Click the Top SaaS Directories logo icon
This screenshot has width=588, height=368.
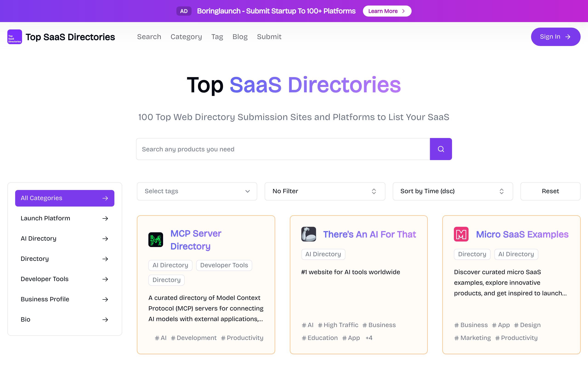click(14, 37)
